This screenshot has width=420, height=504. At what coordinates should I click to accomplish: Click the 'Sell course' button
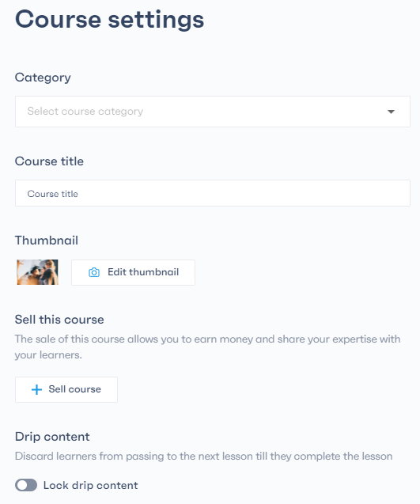(x=66, y=389)
